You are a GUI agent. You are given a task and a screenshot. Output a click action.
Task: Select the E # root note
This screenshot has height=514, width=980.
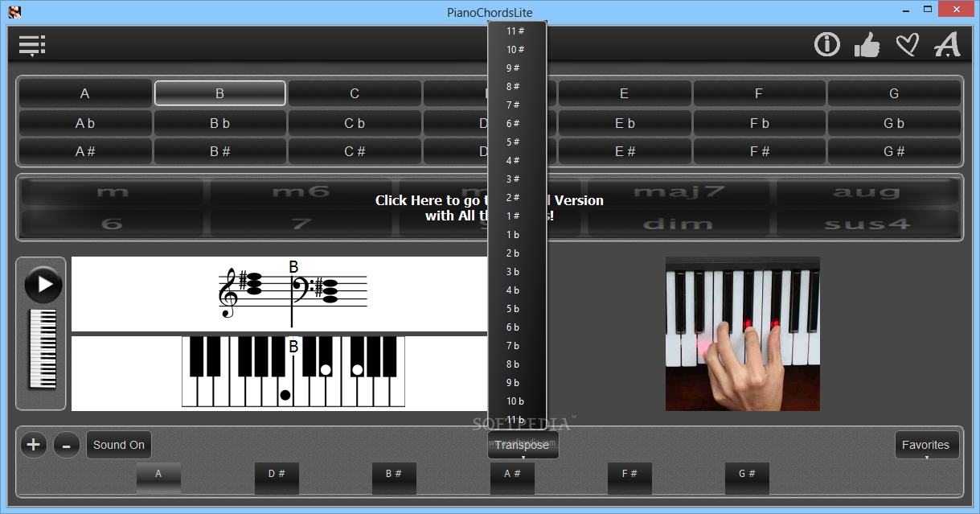[624, 151]
